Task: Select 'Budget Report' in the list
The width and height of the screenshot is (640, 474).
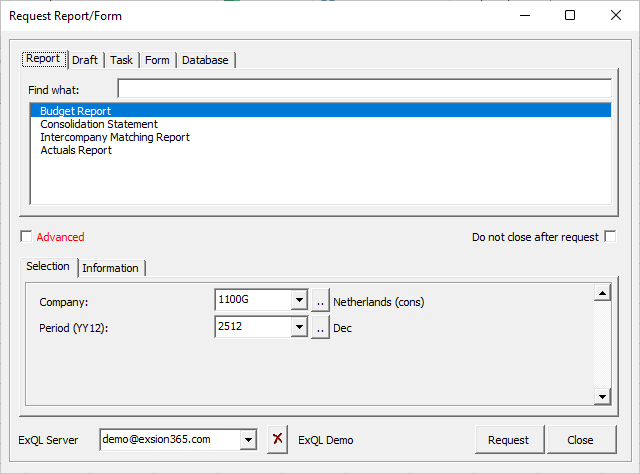Action: pos(320,111)
